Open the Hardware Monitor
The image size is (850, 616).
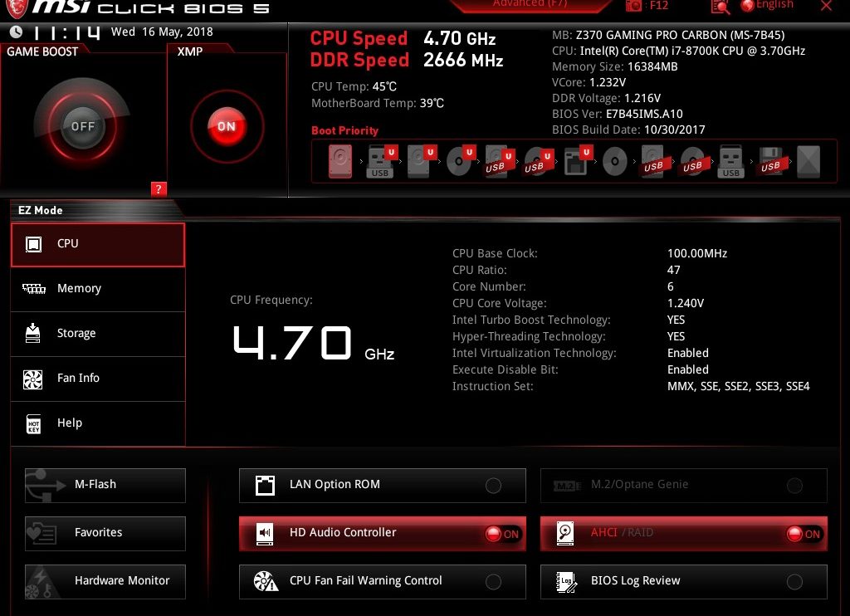coord(105,581)
